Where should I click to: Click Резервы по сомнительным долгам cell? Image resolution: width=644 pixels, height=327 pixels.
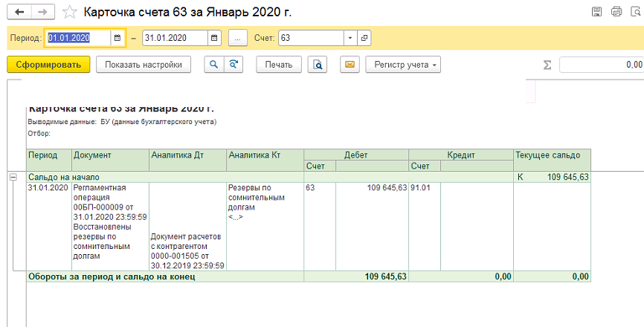click(265, 227)
